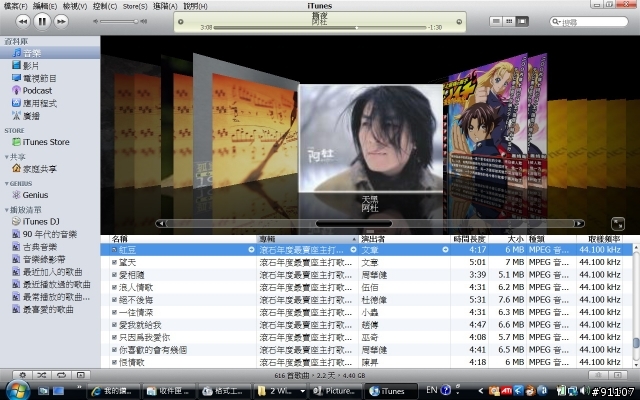This screenshot has height=400, width=640.
Task: Click Cover Flow horizontal scrollbar thumb
Action: [353, 223]
